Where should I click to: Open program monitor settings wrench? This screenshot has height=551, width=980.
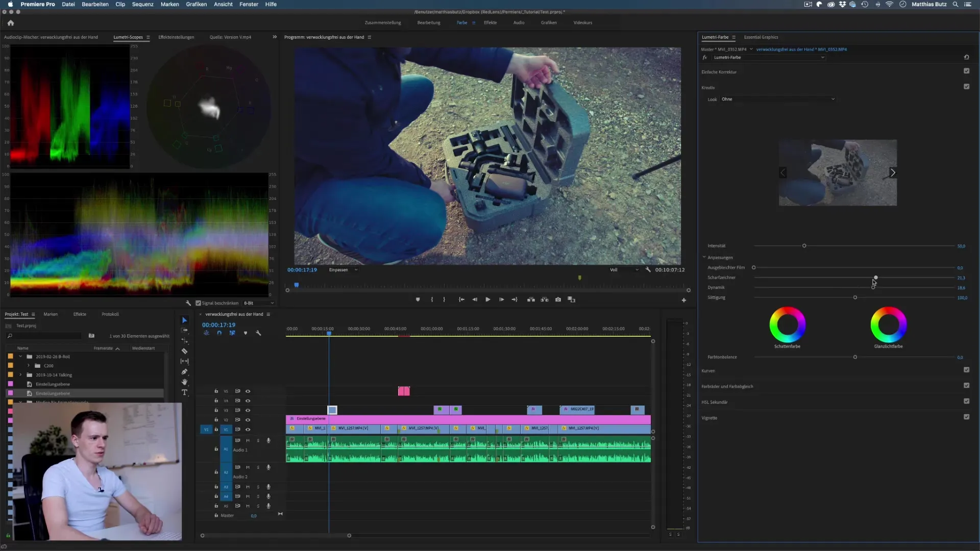(x=648, y=269)
